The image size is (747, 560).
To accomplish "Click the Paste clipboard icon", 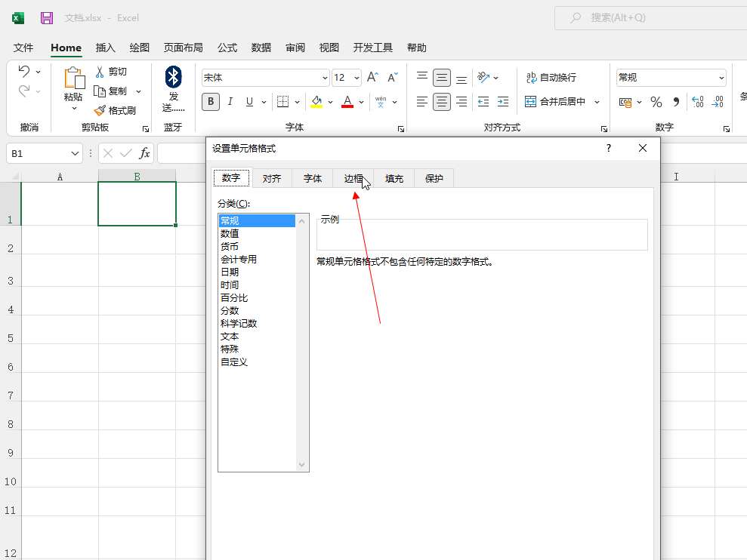I will [74, 78].
